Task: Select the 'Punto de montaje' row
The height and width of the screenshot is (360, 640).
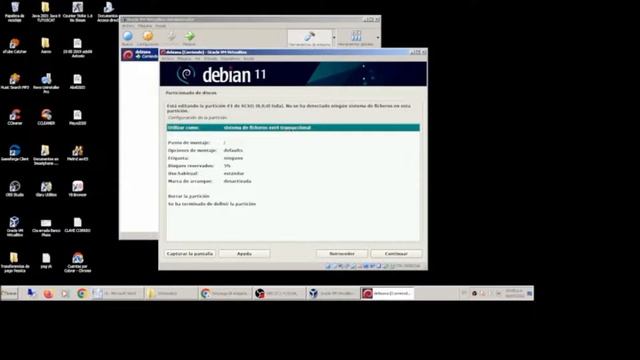Action: tap(293, 143)
